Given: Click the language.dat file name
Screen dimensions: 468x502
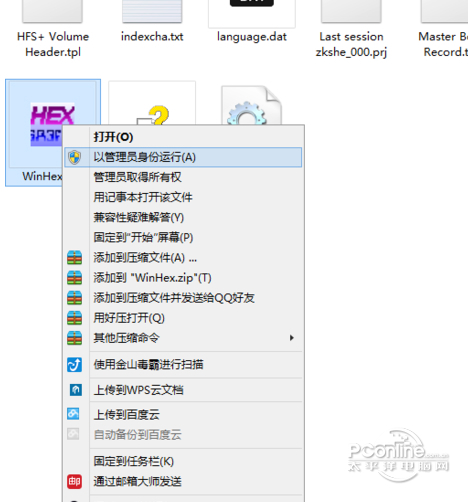Looking at the screenshot, I should 252,37.
